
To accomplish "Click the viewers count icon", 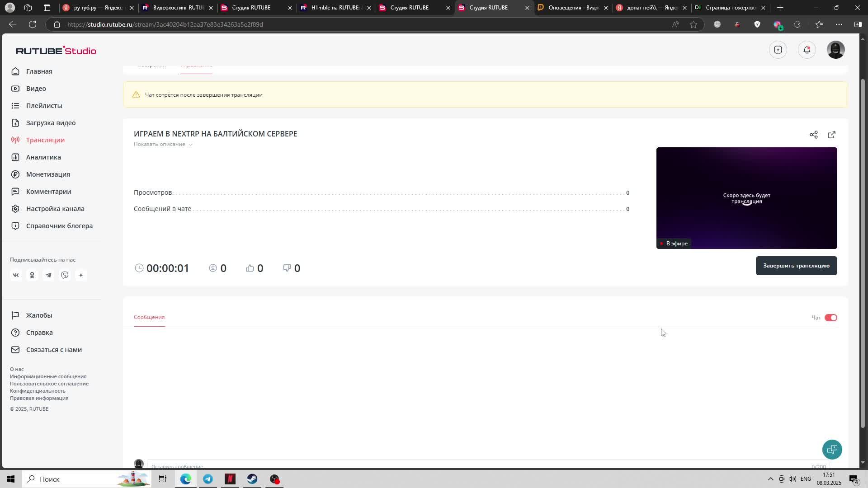I will pos(213,268).
